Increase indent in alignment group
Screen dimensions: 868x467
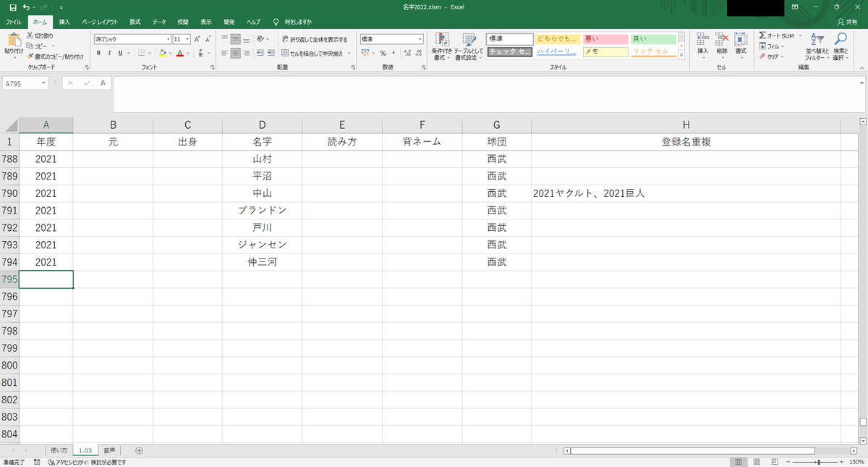coord(271,53)
